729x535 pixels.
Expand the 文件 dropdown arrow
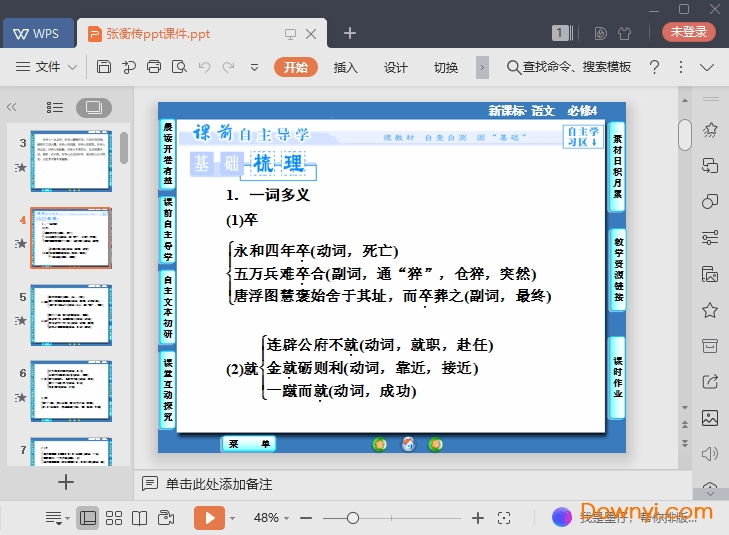pos(73,67)
